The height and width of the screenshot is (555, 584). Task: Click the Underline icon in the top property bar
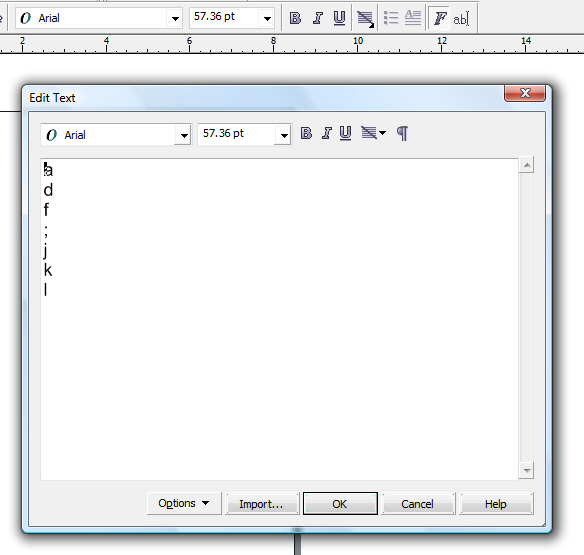(x=339, y=18)
